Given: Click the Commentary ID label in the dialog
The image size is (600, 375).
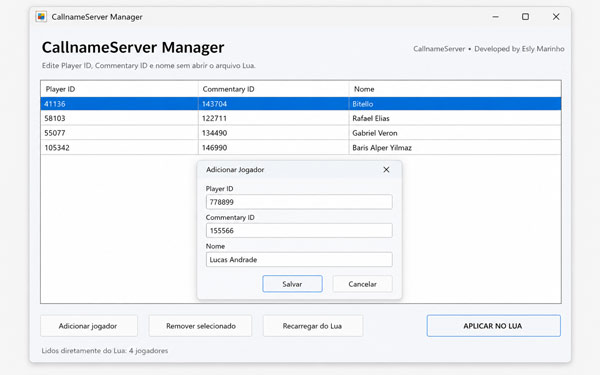Looking at the screenshot, I should tap(230, 217).
